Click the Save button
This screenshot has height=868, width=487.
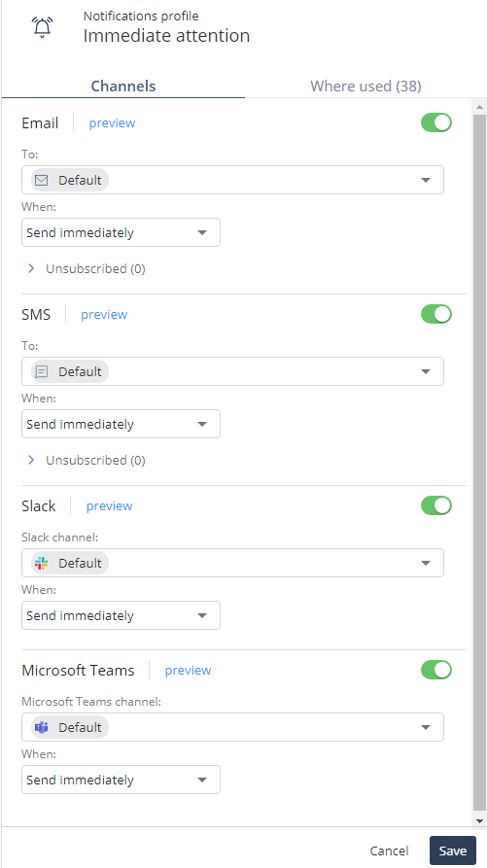pyautogui.click(x=453, y=851)
